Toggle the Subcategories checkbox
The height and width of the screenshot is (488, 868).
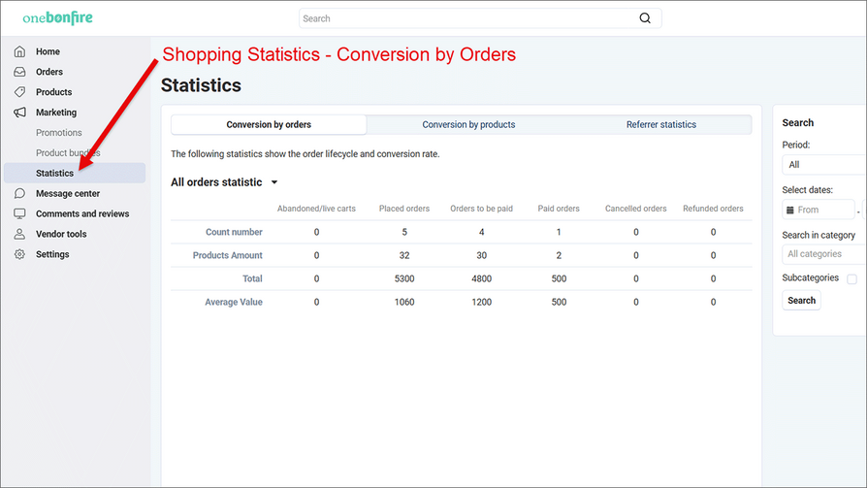852,279
